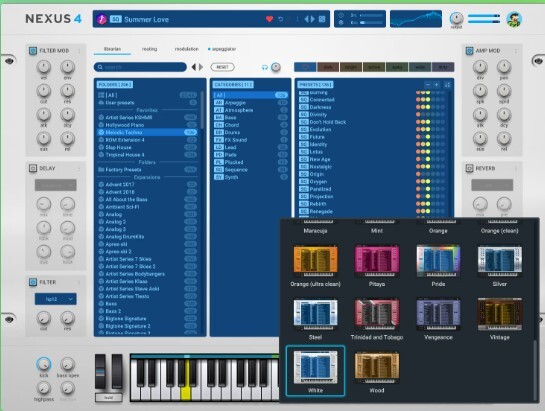Click the purple preset logo icon beside Summer Love
This screenshot has height=411, width=545.
pos(101,19)
